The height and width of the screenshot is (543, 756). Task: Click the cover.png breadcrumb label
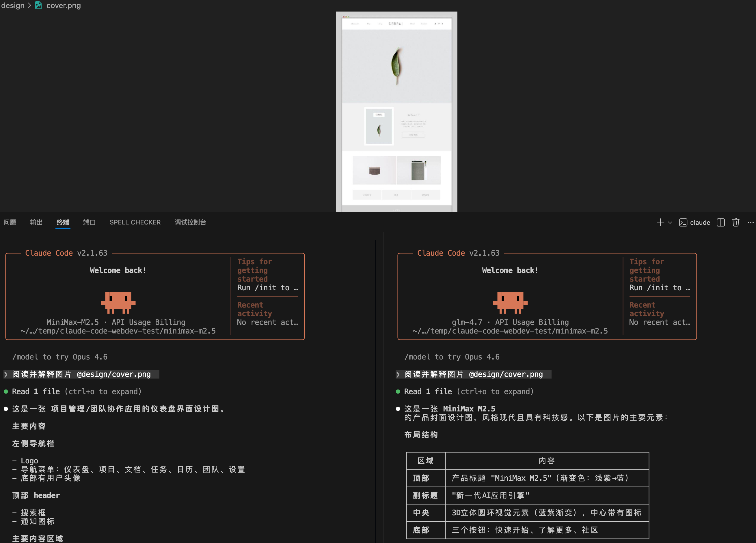(x=63, y=5)
